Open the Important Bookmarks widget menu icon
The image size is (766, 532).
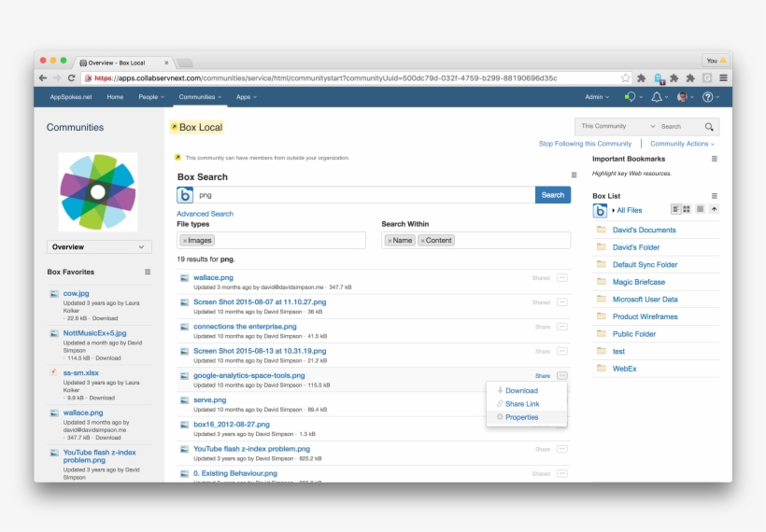[x=715, y=159]
